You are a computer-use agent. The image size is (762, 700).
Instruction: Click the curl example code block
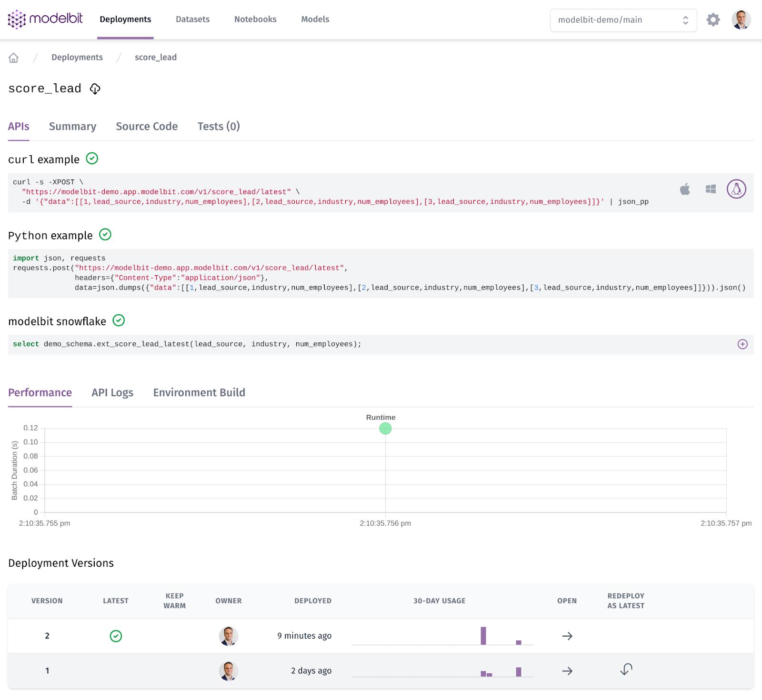(381, 192)
